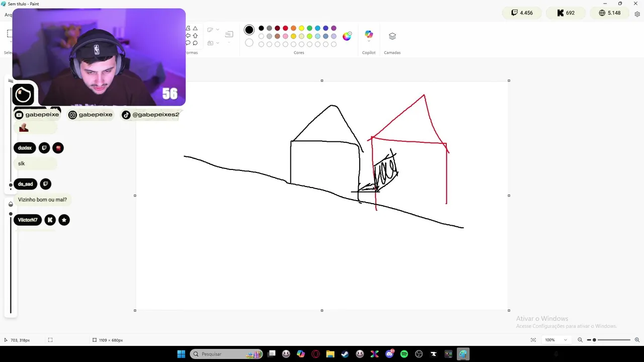Pick the lavender color swatch

334,36
